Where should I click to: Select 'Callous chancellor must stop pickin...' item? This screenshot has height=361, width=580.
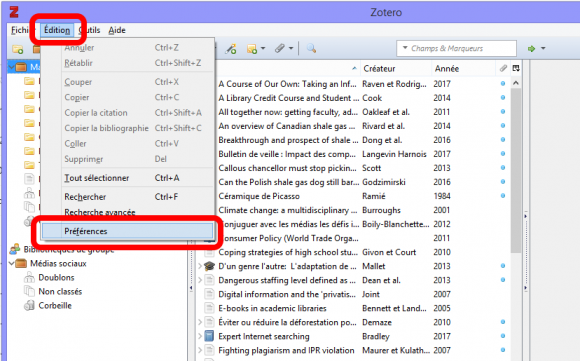[287, 168]
